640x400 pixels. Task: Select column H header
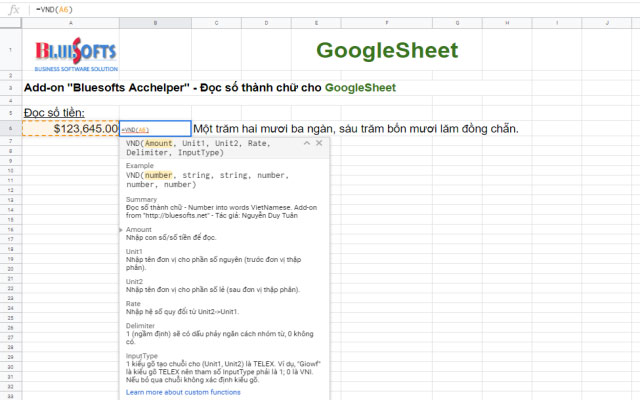click(x=507, y=23)
